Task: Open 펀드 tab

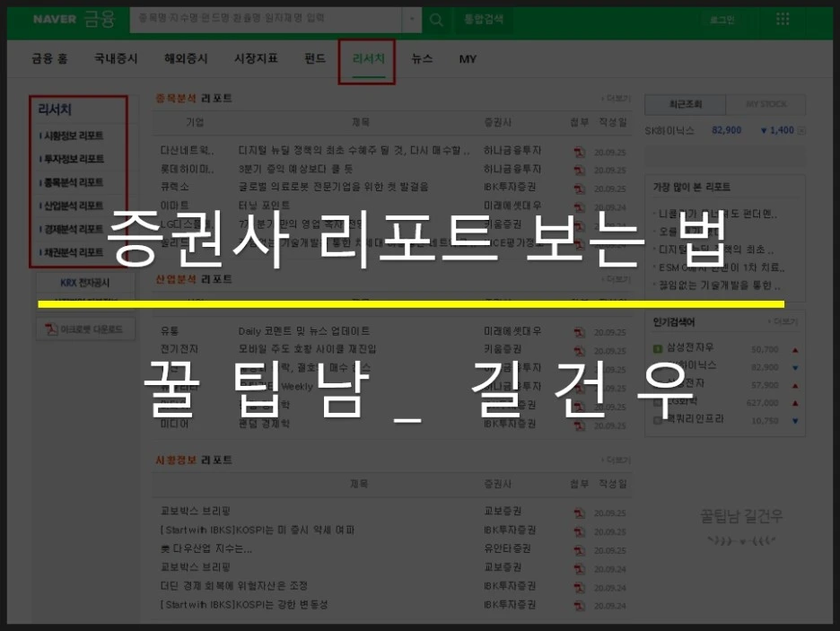Action: point(315,59)
